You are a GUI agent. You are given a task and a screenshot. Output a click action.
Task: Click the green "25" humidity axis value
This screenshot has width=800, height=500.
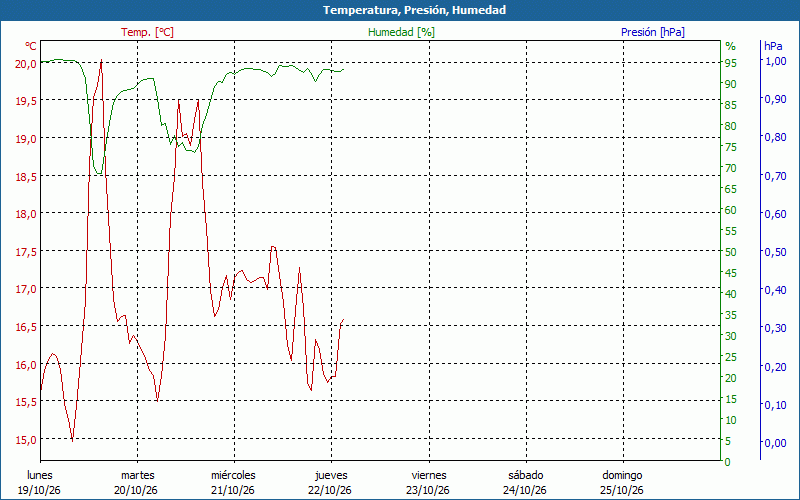[731, 357]
